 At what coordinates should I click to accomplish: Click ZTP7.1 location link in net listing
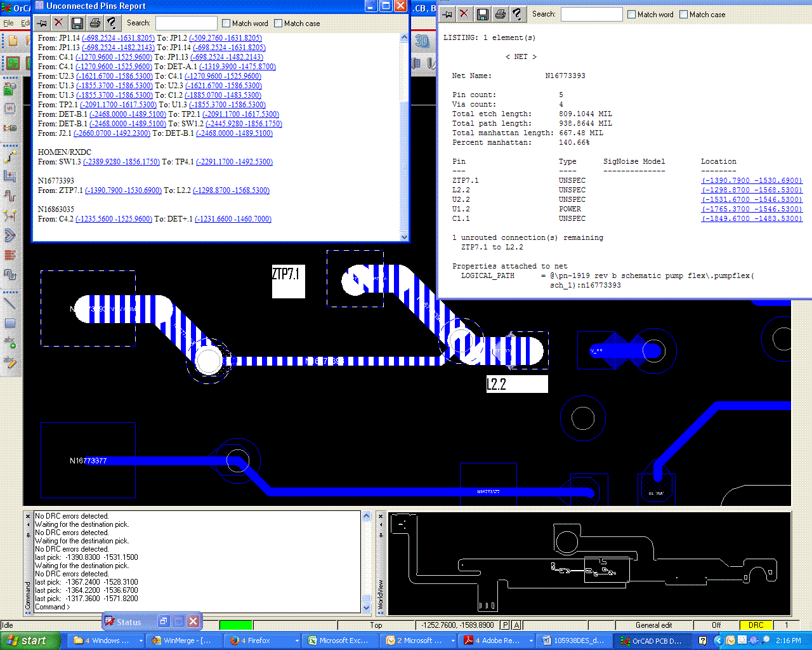pyautogui.click(x=751, y=180)
